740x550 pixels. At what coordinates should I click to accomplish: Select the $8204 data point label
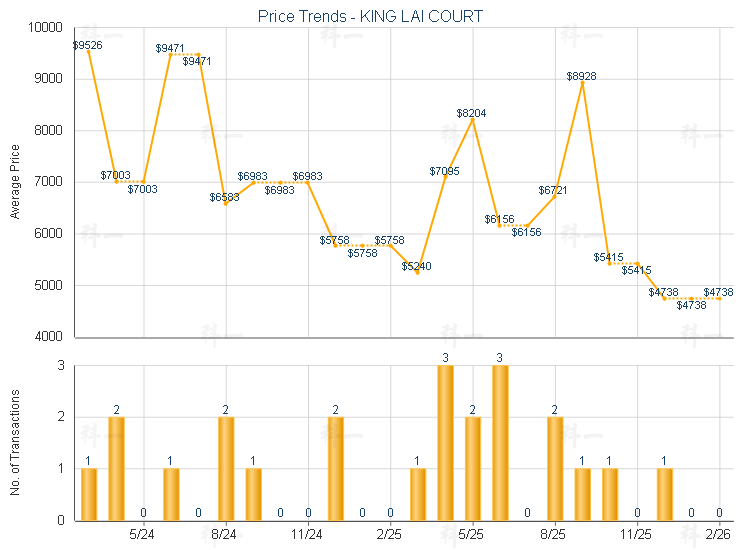(471, 113)
